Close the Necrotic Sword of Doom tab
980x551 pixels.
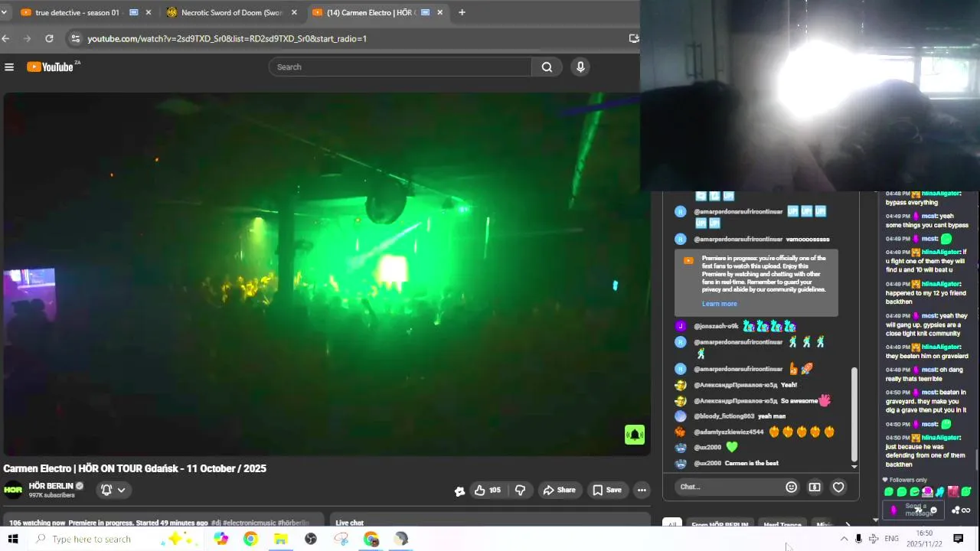click(x=294, y=12)
